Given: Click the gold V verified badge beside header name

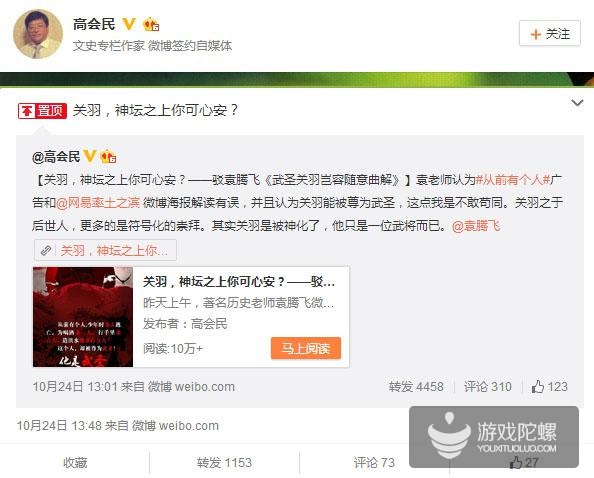Looking at the screenshot, I should tap(129, 24).
